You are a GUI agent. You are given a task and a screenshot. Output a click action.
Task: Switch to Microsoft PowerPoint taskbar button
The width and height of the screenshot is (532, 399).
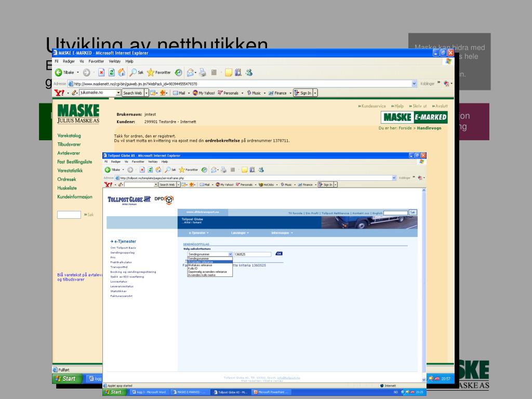(271, 392)
